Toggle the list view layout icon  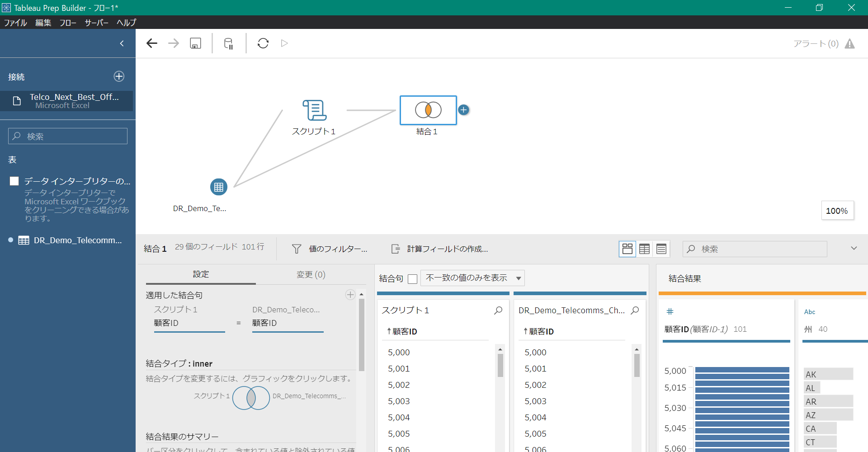click(x=661, y=249)
